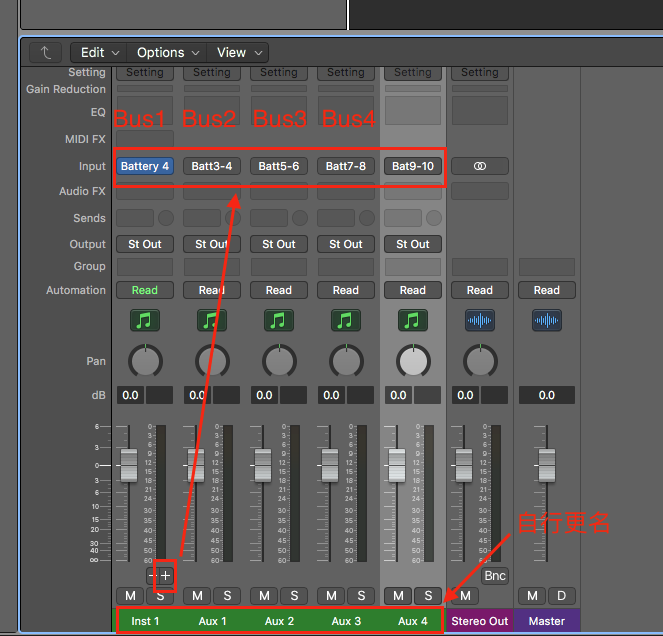Viewport: 663px width, 636px height.
Task: Mute the Aux 2 channel
Action: click(x=264, y=596)
